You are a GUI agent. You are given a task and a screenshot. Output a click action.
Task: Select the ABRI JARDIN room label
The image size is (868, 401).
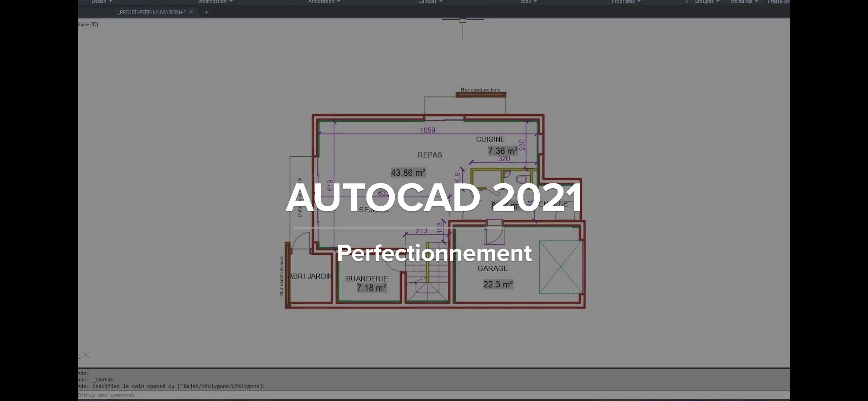(x=311, y=276)
